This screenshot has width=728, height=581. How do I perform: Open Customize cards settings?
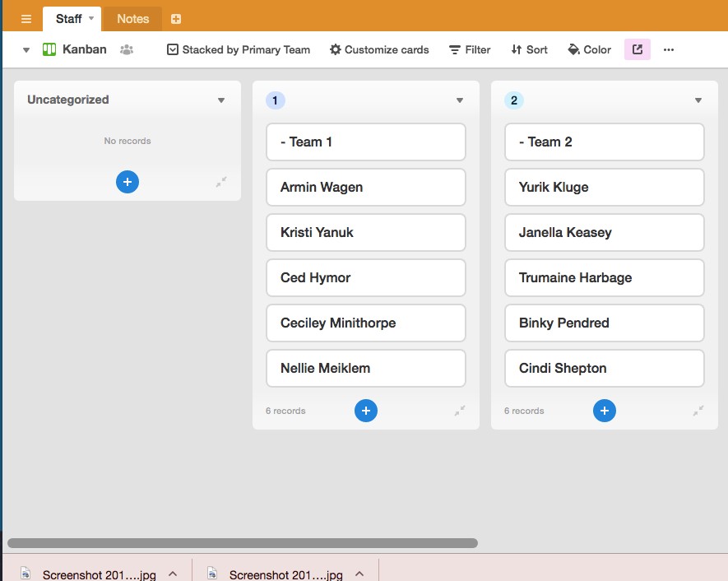379,49
